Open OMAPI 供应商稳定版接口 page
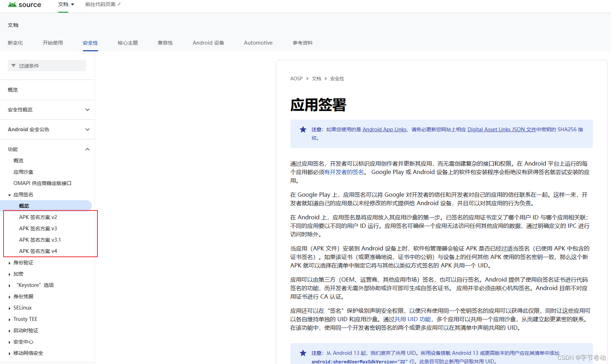 click(43, 183)
